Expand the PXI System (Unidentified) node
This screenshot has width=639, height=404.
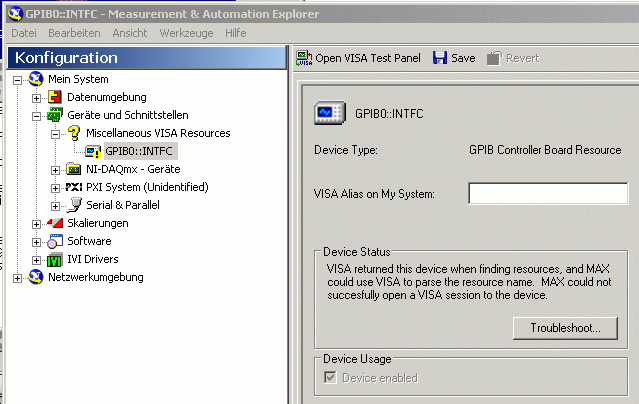[55, 188]
